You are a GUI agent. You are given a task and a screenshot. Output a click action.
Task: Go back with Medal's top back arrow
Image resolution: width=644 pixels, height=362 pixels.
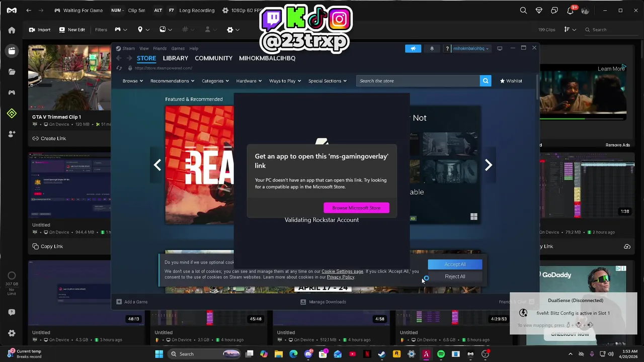pos(29,10)
